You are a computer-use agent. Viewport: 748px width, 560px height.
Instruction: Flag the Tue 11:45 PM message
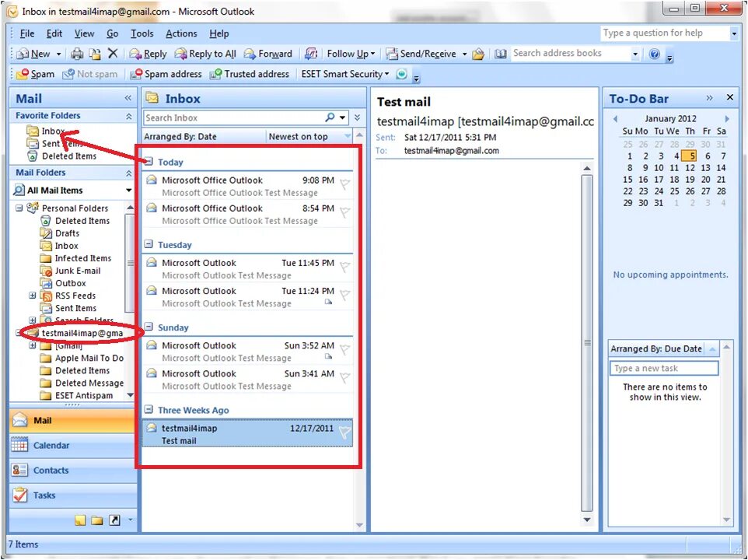(x=344, y=267)
